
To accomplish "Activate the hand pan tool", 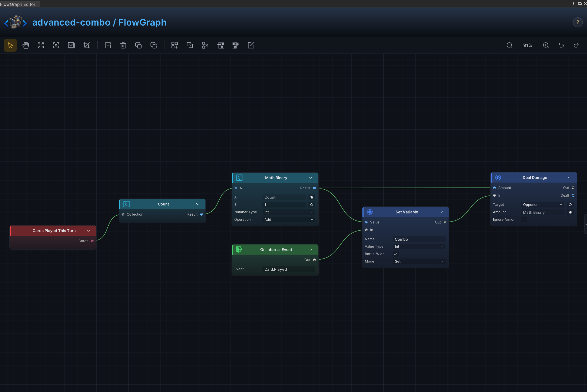I will coord(26,45).
